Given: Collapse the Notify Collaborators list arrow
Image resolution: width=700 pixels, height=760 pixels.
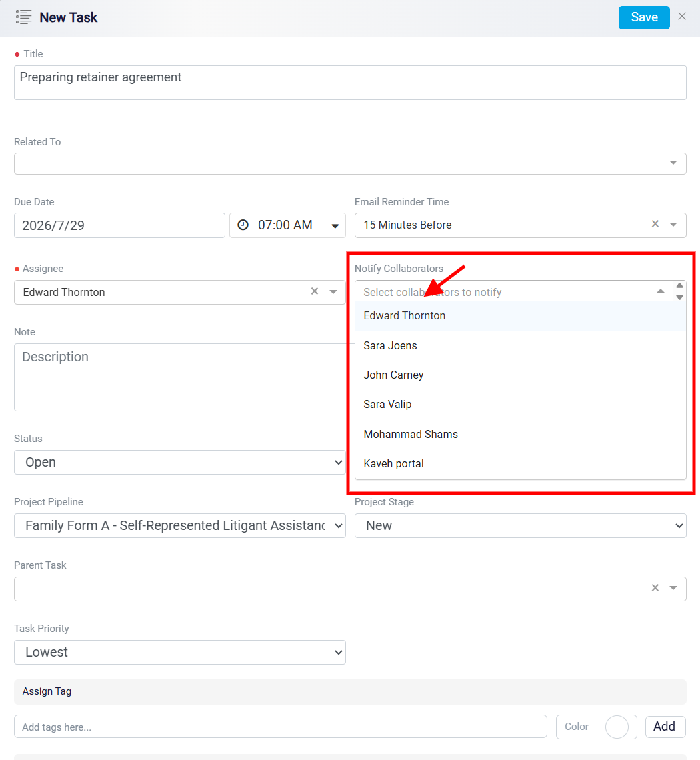Looking at the screenshot, I should point(660,291).
